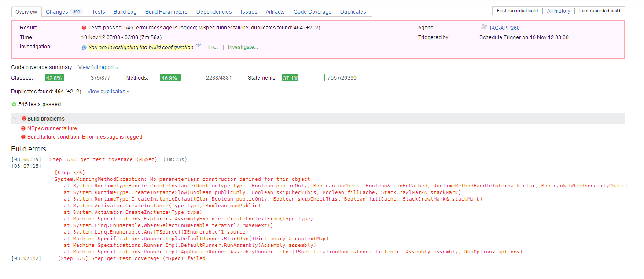
Task: Go to First recorded build
Action: [517, 11]
